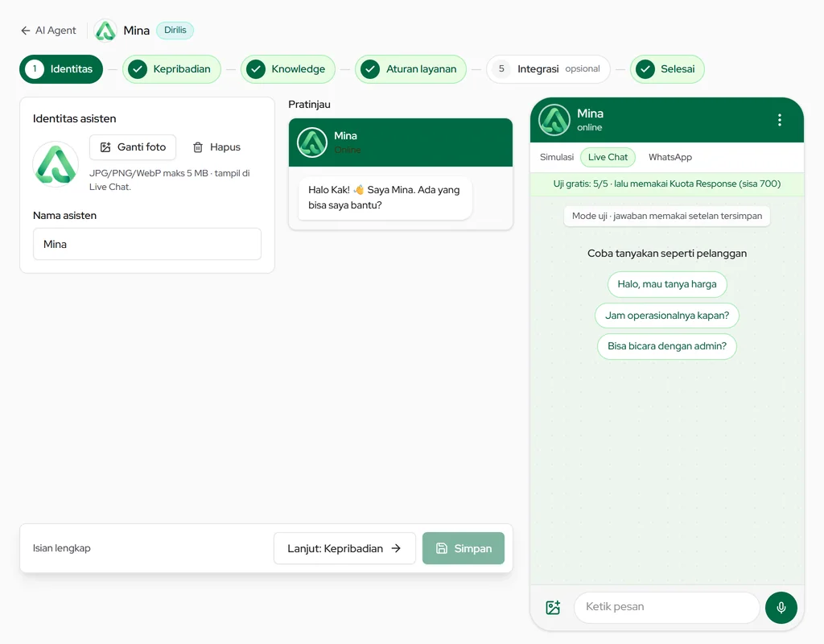Click the JPG/PNG/WebP maks 5 MB hint text
824x644 pixels.
pos(170,180)
